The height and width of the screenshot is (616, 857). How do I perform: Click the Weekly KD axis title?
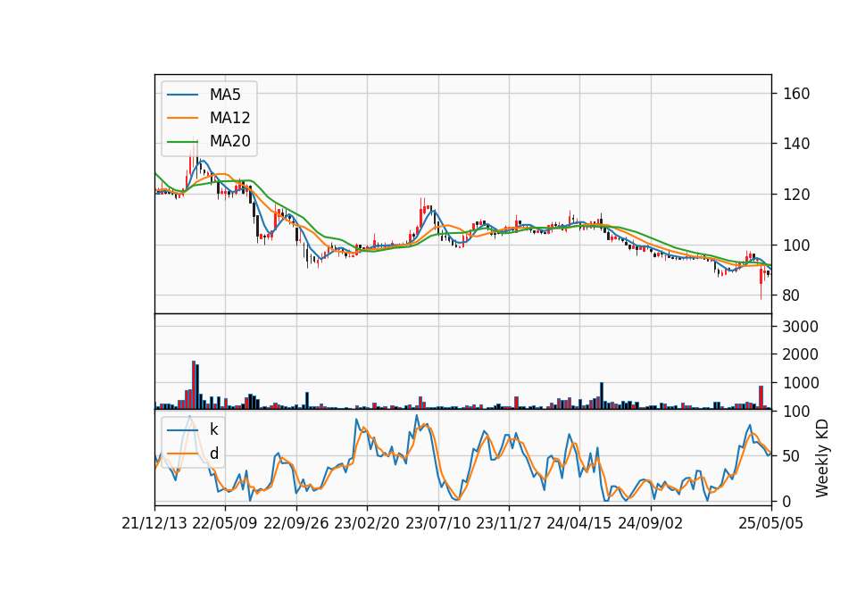tap(822, 459)
